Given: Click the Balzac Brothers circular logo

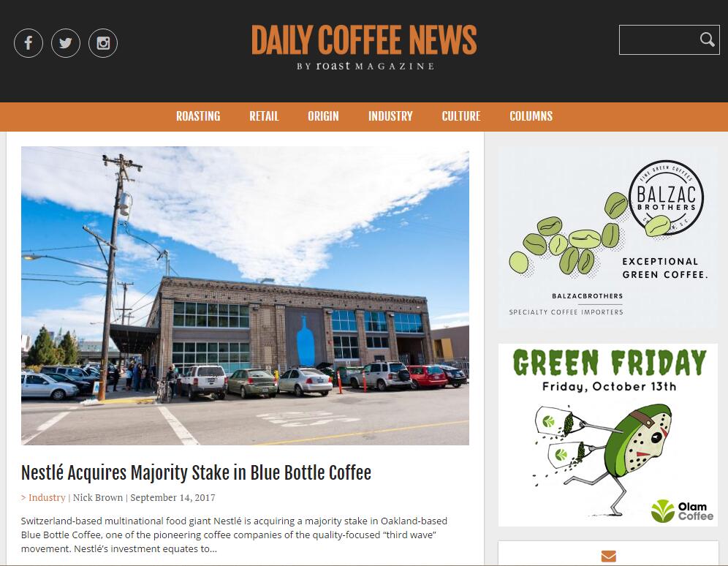Looking at the screenshot, I should click(666, 197).
